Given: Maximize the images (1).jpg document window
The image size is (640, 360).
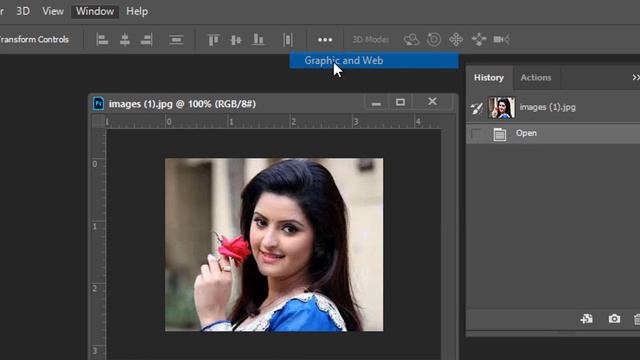Looking at the screenshot, I should (x=400, y=102).
